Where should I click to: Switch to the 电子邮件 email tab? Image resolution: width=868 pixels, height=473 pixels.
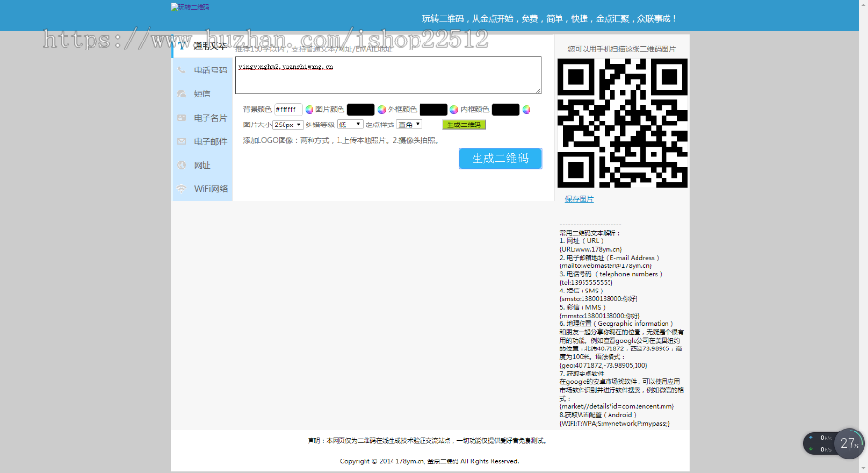[203, 141]
